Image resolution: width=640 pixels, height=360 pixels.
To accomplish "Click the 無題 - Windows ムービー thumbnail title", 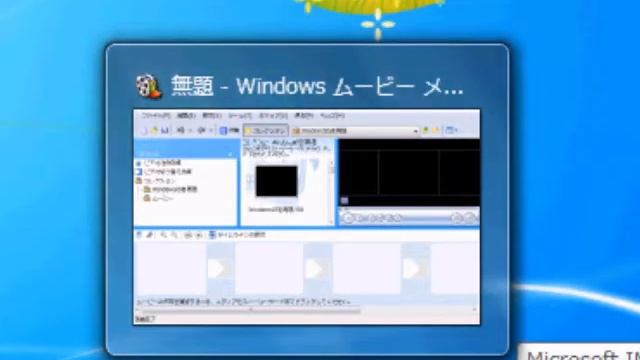I will (x=317, y=86).
